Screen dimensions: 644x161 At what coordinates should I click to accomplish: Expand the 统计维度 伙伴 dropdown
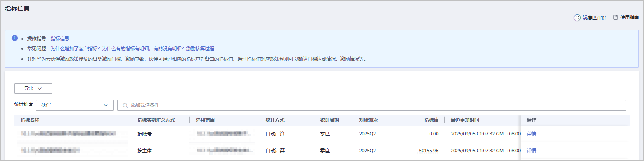point(74,105)
